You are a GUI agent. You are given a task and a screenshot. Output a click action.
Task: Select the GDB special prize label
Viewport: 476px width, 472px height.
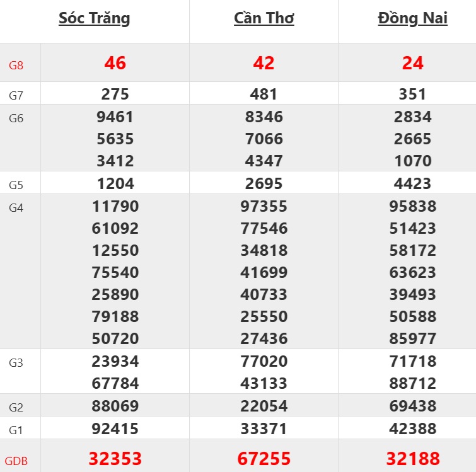pos(16,461)
